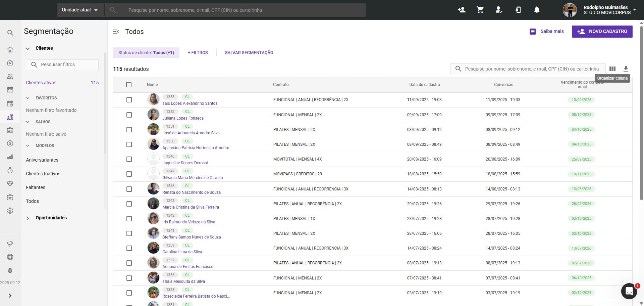This screenshot has width=644, height=306.
Task: Click SALVAR SEGMENTAÇÃO
Action: tap(249, 53)
